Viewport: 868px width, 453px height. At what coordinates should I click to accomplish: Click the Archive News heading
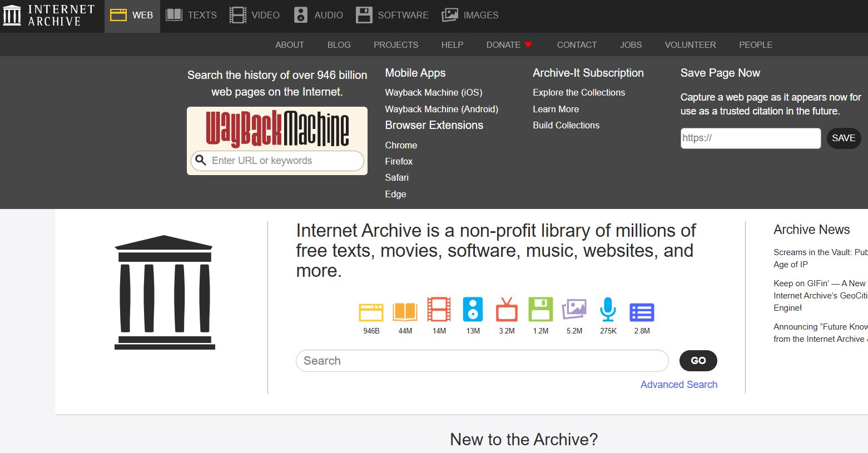point(812,230)
